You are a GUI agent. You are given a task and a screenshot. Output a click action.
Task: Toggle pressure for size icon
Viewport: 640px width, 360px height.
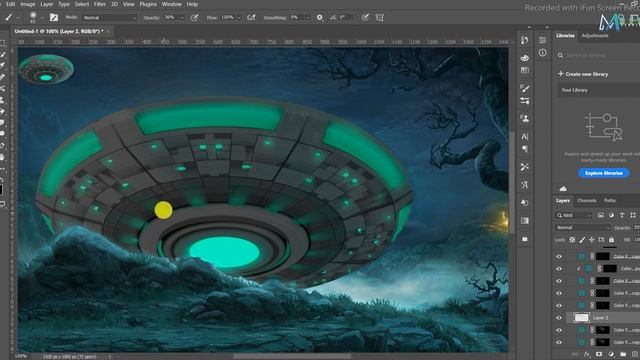click(x=365, y=18)
